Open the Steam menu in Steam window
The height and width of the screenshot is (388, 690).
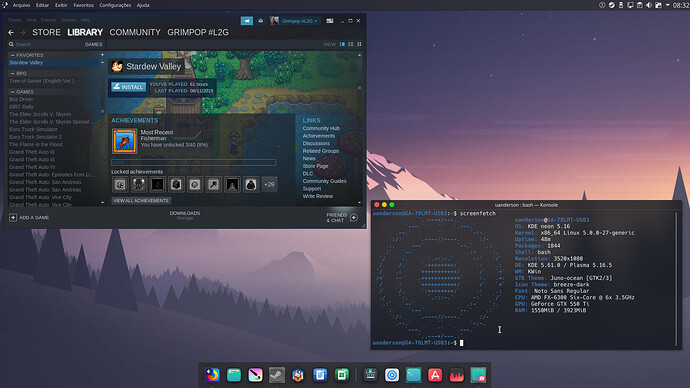15,20
